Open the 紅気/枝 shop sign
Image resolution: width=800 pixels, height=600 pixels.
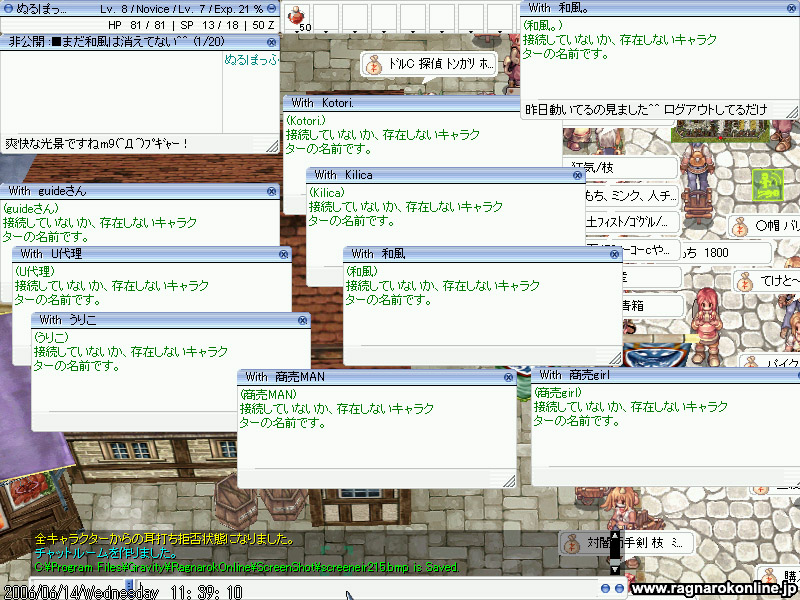[621, 167]
